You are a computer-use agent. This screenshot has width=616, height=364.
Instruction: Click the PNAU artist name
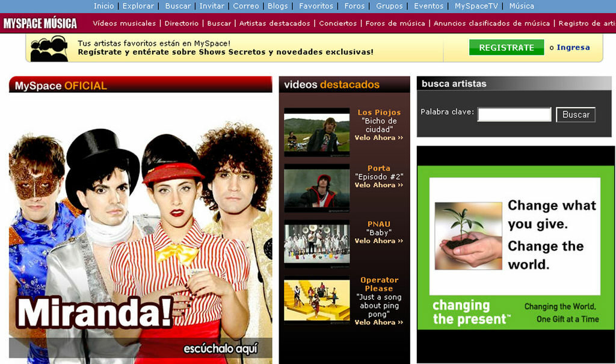[379, 224]
